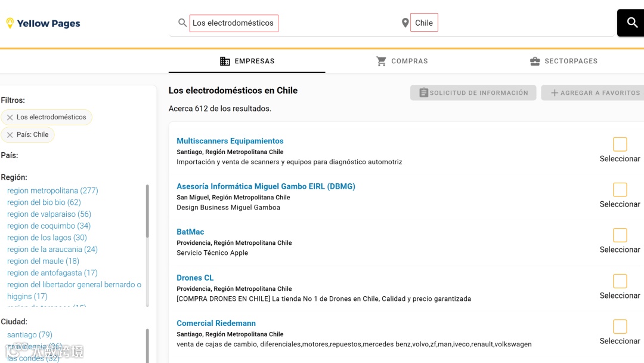Filter by region del maule (18)
Viewport: 644px width, 363px height.
pyautogui.click(x=43, y=261)
